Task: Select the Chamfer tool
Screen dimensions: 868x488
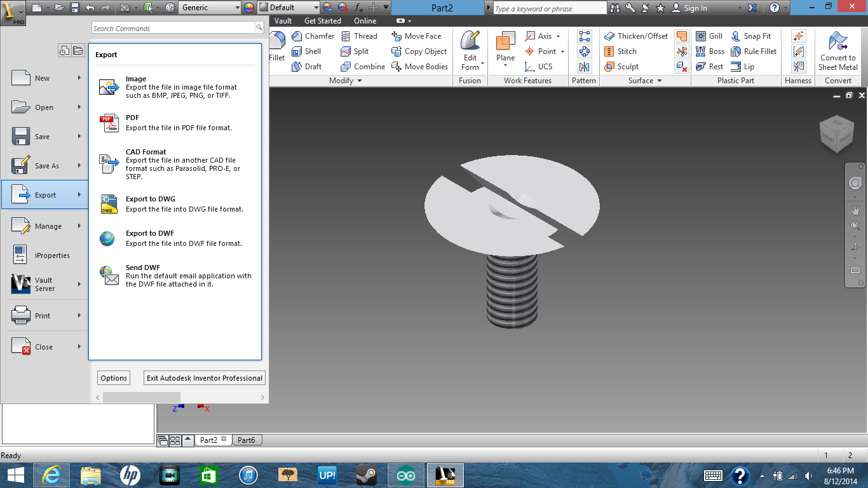Action: pyautogui.click(x=313, y=36)
